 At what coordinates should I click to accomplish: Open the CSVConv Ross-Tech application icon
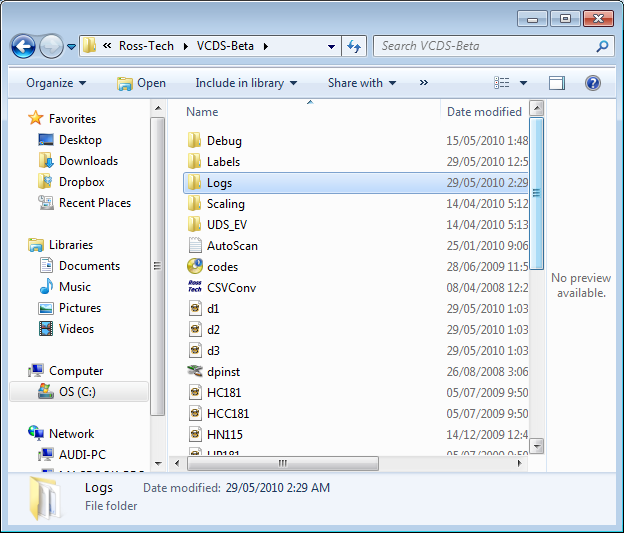coord(196,287)
